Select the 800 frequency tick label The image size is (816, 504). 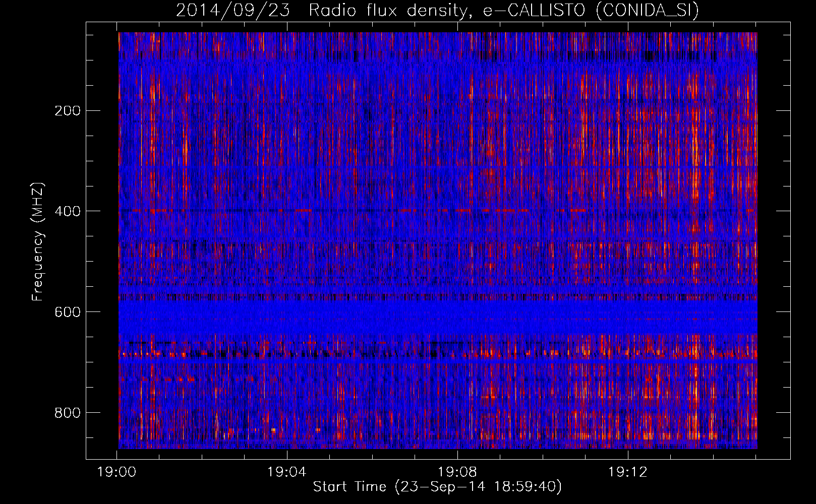[x=67, y=413]
